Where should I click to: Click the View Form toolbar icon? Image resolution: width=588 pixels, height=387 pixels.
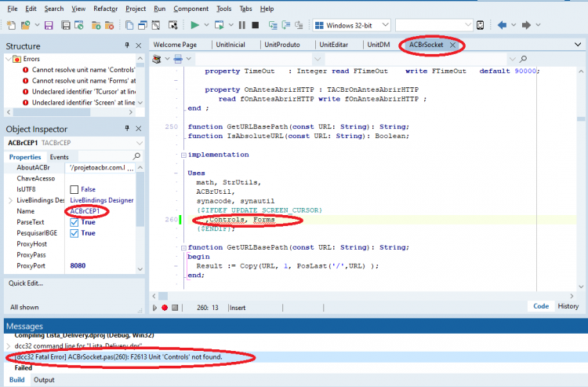[x=143, y=25]
